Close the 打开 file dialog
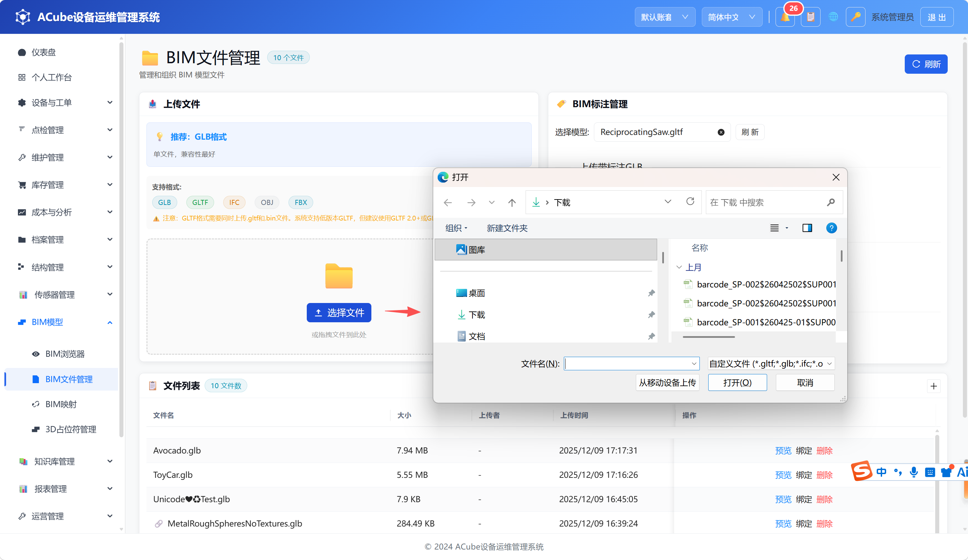The image size is (968, 560). tap(835, 177)
